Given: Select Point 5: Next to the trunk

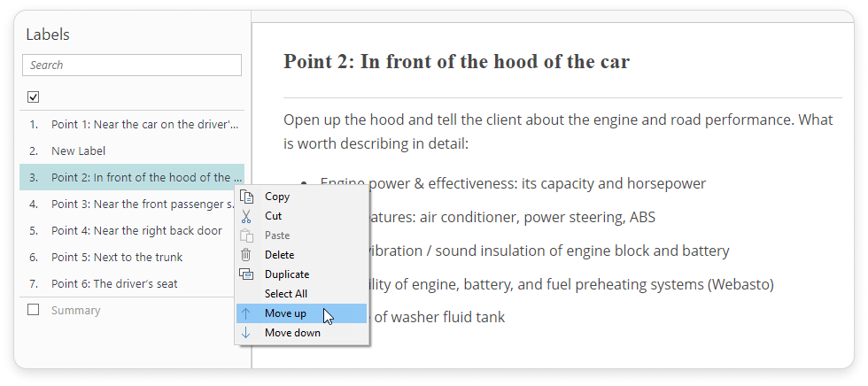Looking at the screenshot, I should click(x=117, y=257).
